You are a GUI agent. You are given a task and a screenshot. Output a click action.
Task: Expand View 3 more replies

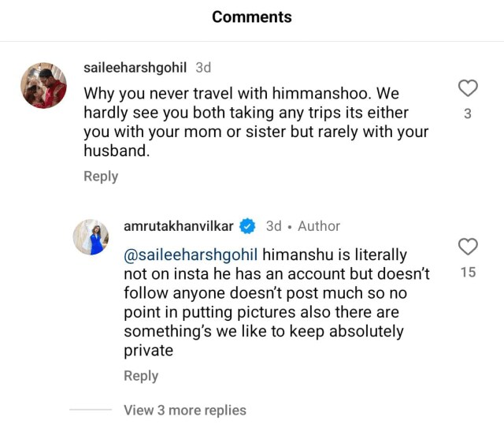pyautogui.click(x=185, y=411)
